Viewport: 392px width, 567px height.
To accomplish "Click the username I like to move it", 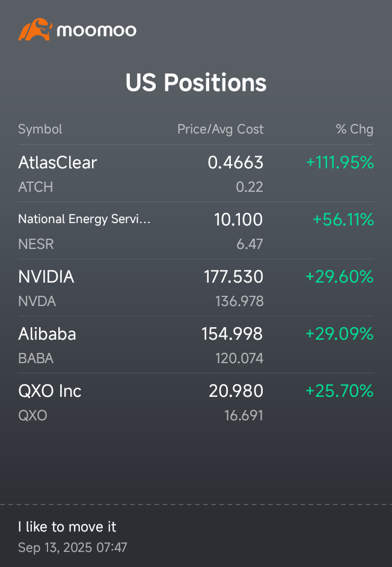I will click(67, 527).
